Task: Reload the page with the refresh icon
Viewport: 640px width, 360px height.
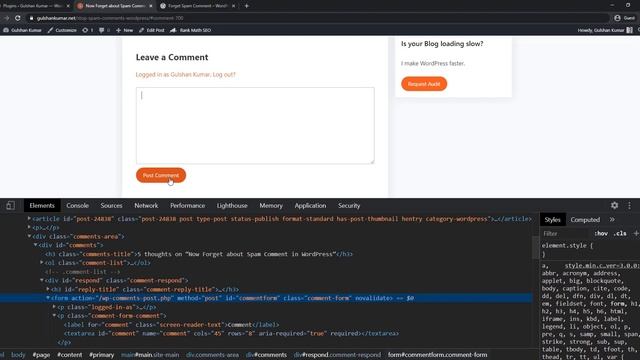Action: (18, 18)
